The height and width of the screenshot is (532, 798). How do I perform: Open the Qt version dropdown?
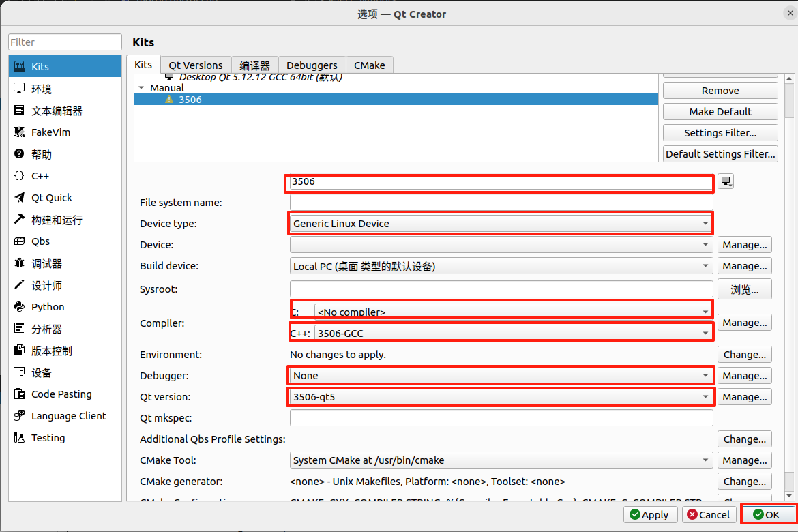[501, 397]
